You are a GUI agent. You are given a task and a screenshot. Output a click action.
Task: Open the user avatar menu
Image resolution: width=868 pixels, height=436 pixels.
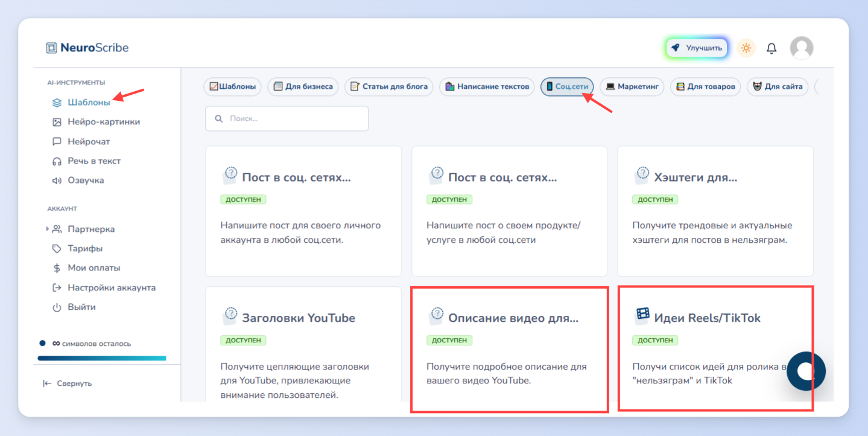pyautogui.click(x=802, y=48)
